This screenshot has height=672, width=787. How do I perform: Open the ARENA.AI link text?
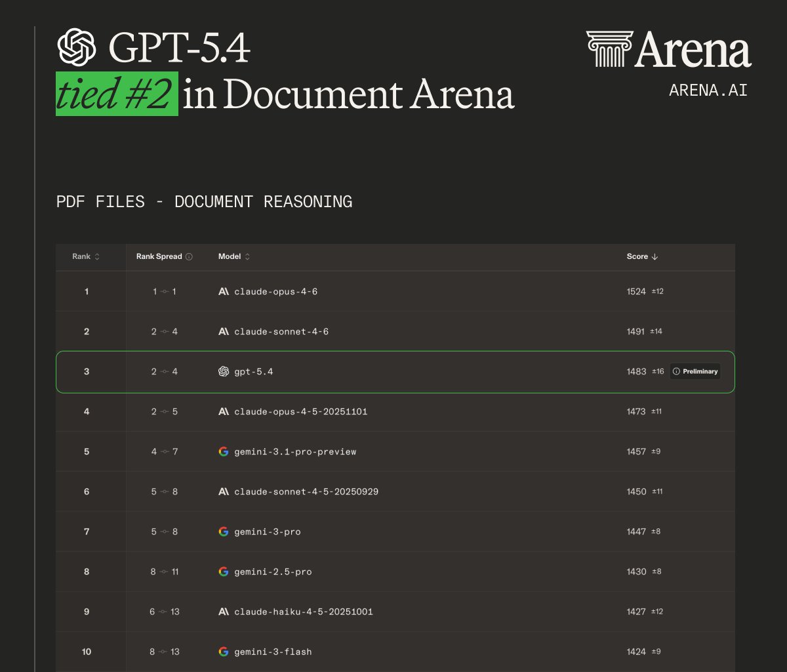tap(708, 90)
